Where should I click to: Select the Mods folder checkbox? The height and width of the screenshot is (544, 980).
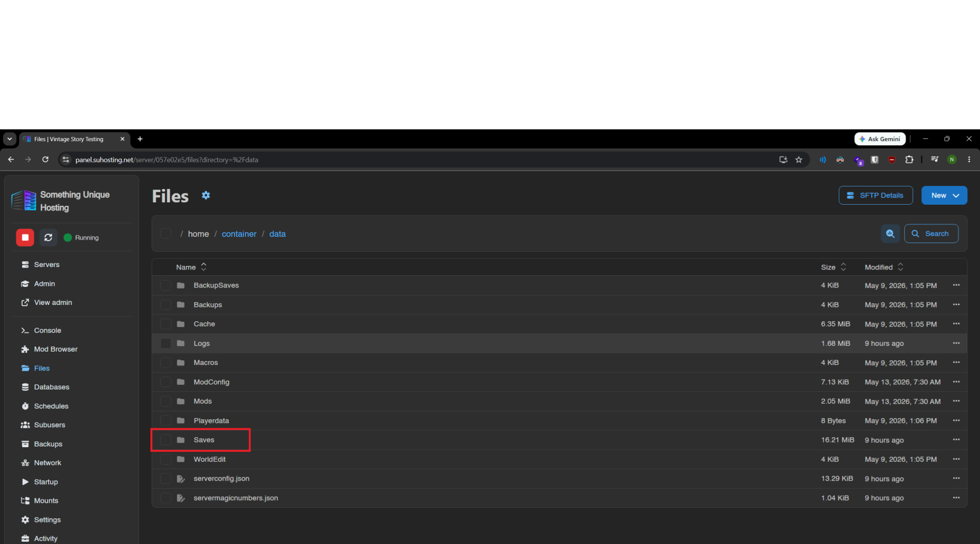click(166, 401)
